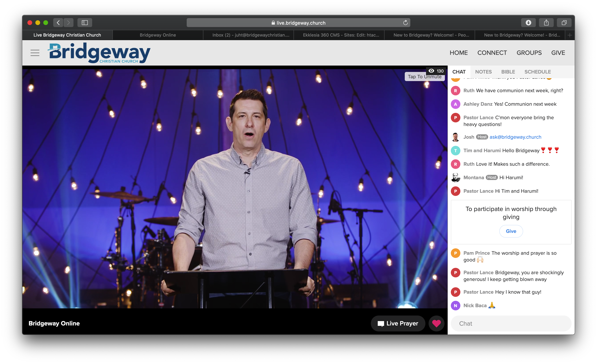Open the SCHEDULE tab
The image size is (597, 364).
point(537,72)
